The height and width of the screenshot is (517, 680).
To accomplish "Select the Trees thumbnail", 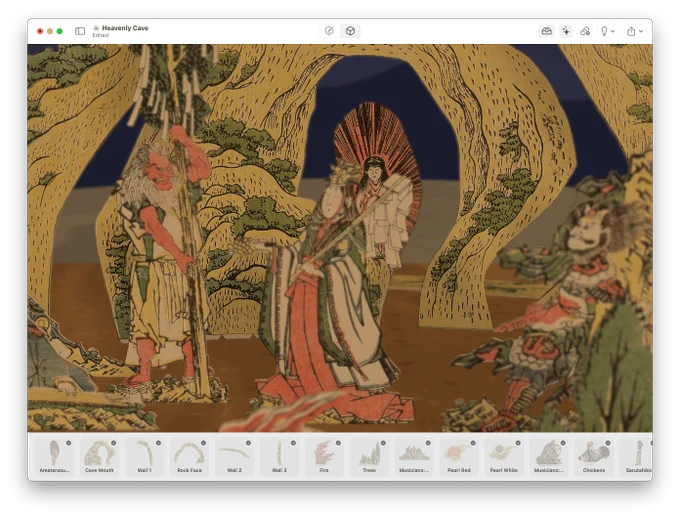I will (x=369, y=456).
